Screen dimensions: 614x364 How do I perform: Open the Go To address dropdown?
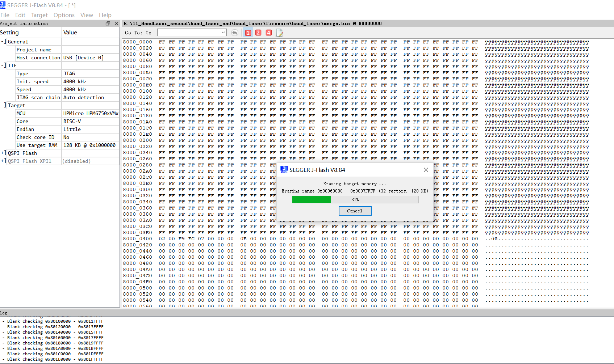click(x=223, y=33)
